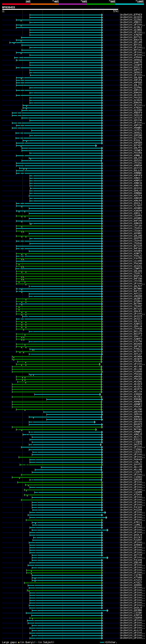Click the arrowhead ending the UniRef100_Q38684 alignment bar
Image resolution: width=146 pixels, height=644 pixels.
100,394
